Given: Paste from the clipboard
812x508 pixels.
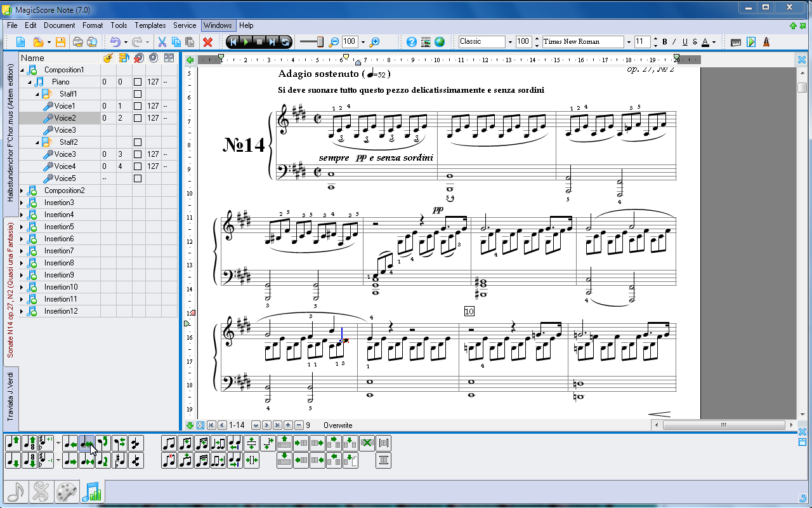Looking at the screenshot, I should 190,42.
